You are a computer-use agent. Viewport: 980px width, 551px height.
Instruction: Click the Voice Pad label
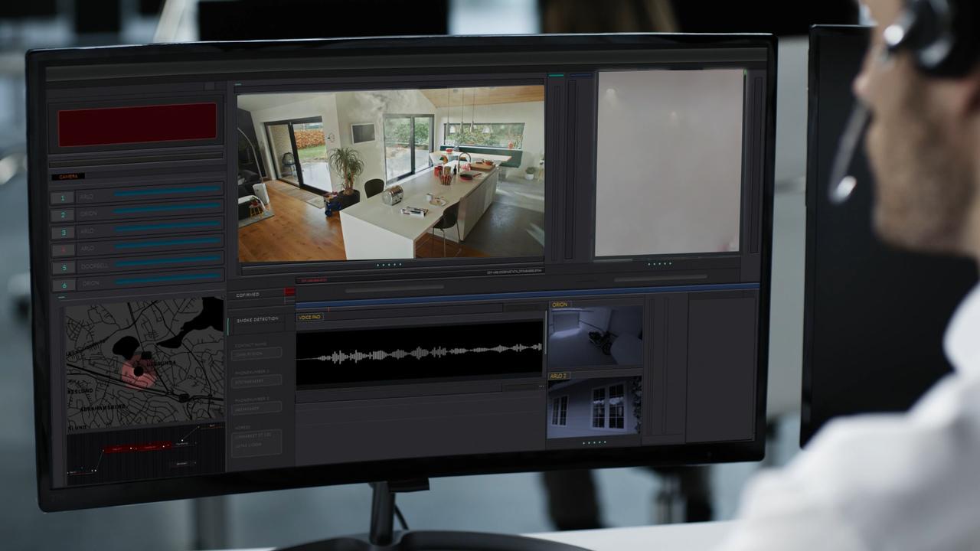309,317
